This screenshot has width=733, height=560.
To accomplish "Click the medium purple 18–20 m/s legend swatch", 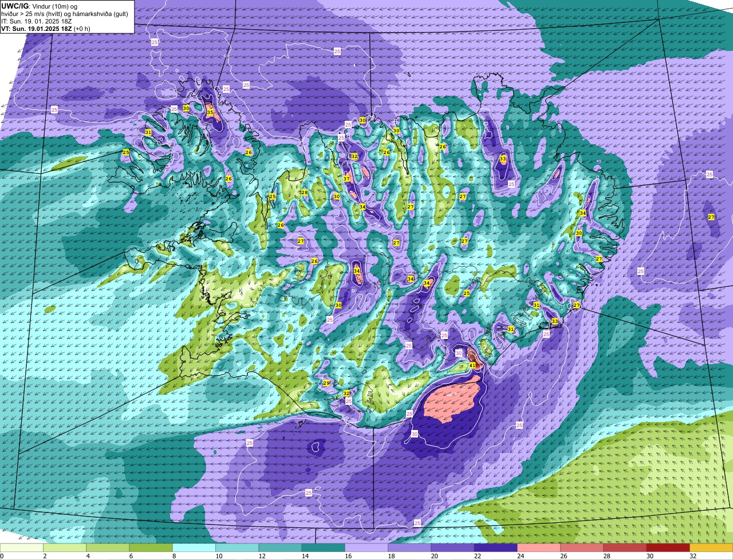I will click(409, 547).
